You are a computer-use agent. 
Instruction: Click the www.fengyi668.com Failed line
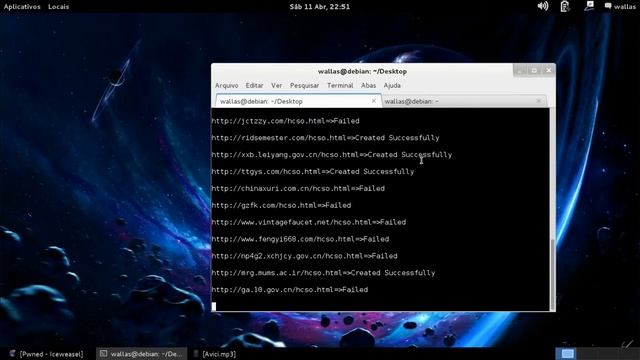(300, 239)
